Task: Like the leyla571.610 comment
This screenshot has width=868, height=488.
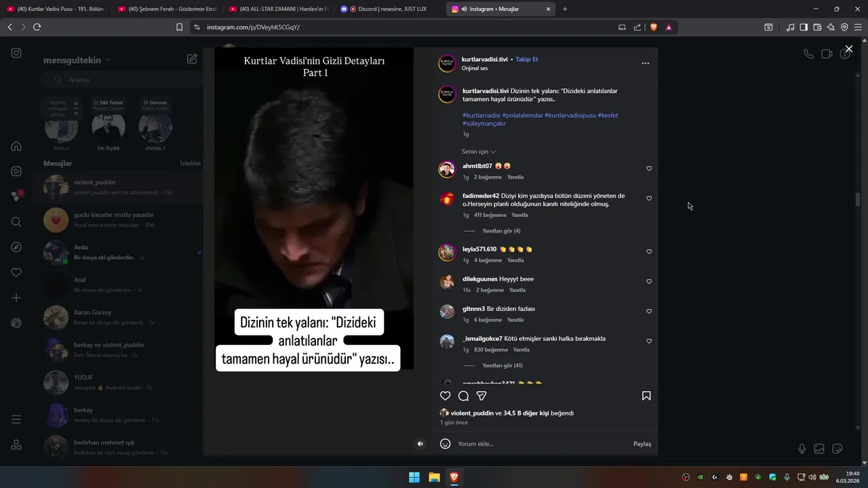Action: [x=649, y=251]
